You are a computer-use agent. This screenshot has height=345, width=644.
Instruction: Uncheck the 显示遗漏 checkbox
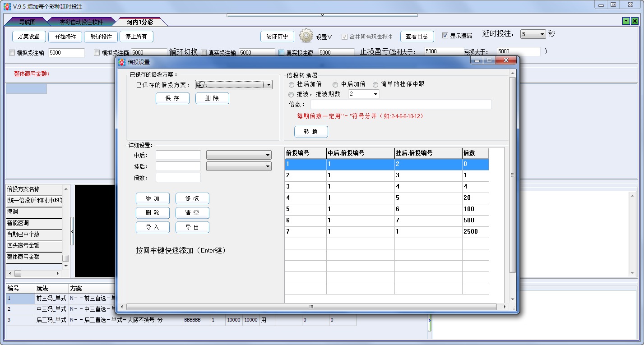point(445,36)
